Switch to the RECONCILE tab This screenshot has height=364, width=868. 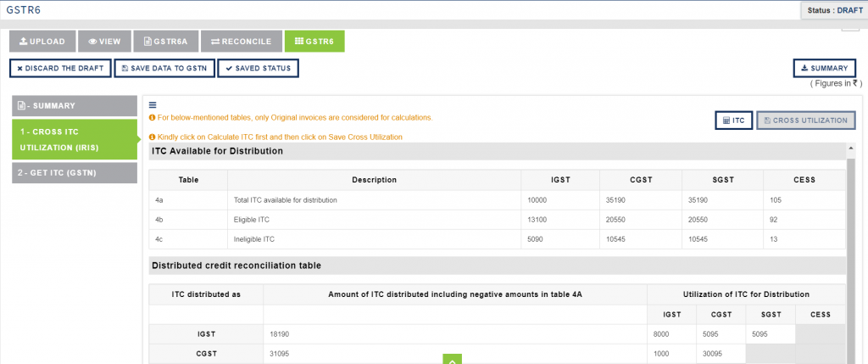tap(241, 42)
